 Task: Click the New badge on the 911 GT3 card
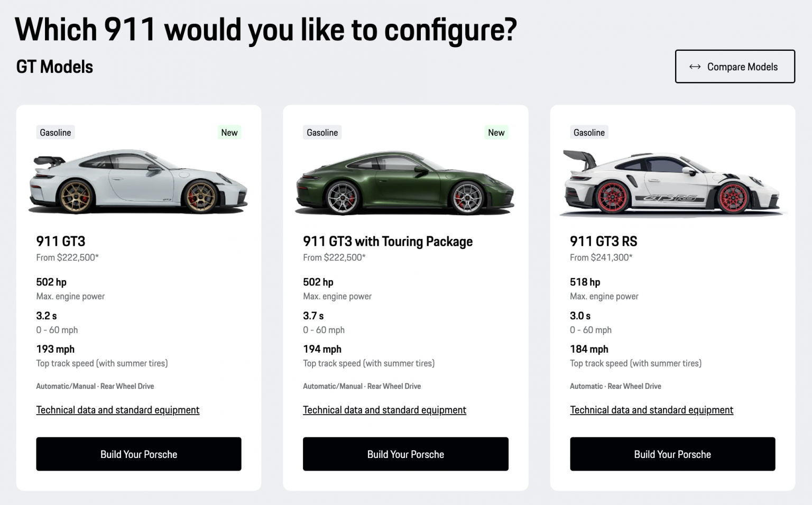(229, 132)
